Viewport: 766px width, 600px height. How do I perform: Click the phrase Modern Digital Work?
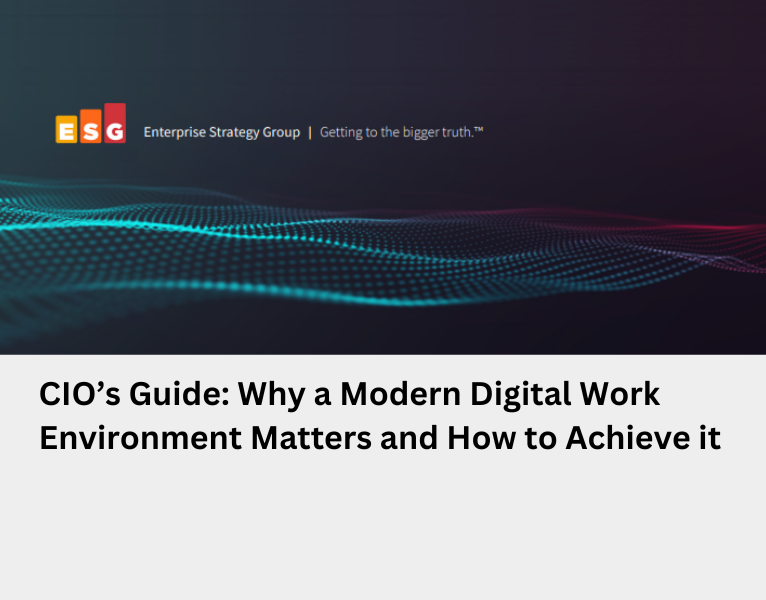pyautogui.click(x=500, y=394)
